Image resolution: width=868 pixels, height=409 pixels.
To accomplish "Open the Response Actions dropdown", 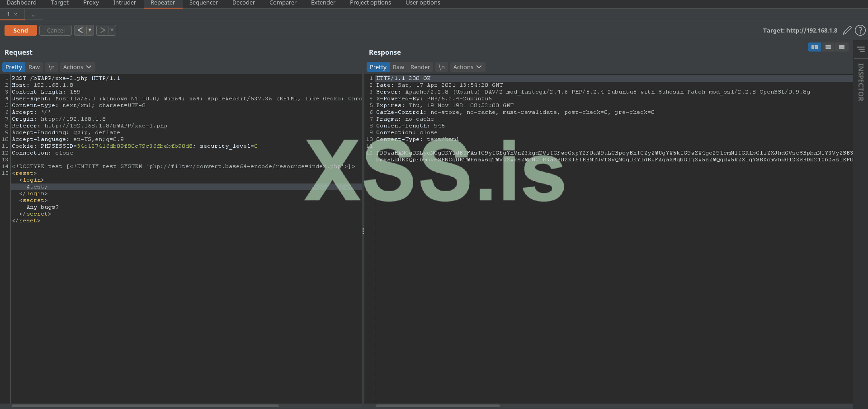I will pyautogui.click(x=467, y=67).
